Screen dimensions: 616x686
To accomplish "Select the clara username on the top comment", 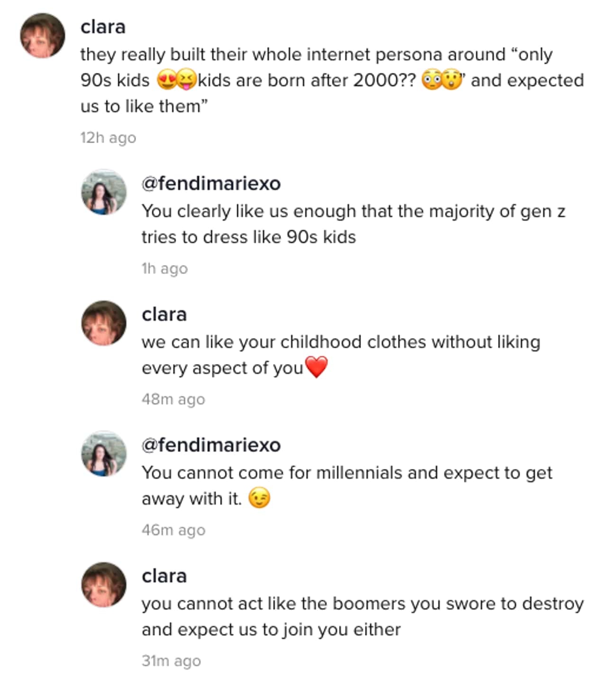I will click(x=103, y=27).
